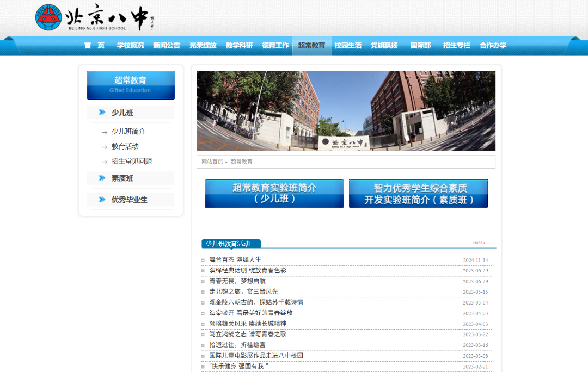Open article 观金陵六朝古韵，探姑苏千载诗情
Image resolution: width=588 pixels, height=372 pixels.
coord(256,302)
